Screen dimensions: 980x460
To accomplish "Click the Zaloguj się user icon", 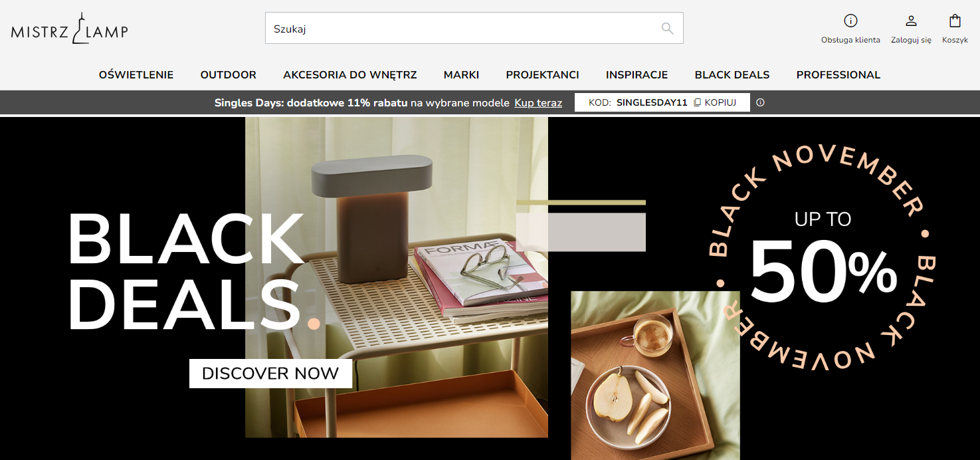I will [x=911, y=21].
